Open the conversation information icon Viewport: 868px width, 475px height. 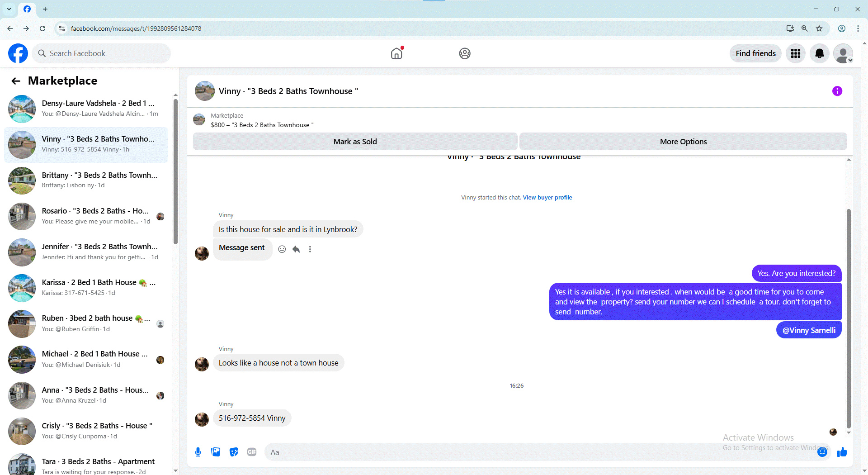(x=837, y=91)
